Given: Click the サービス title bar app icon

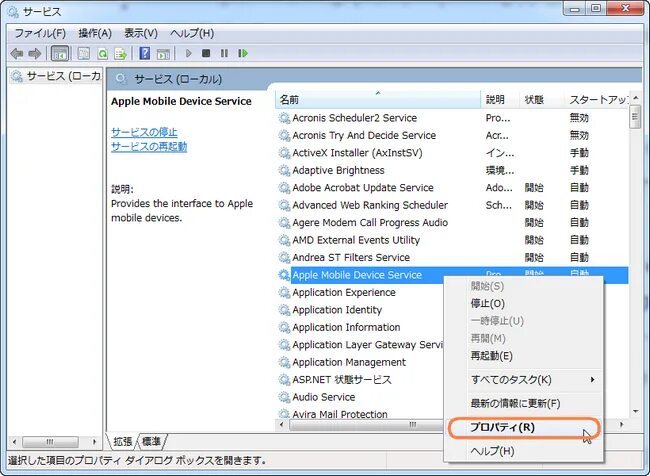Looking at the screenshot, I should [x=13, y=12].
